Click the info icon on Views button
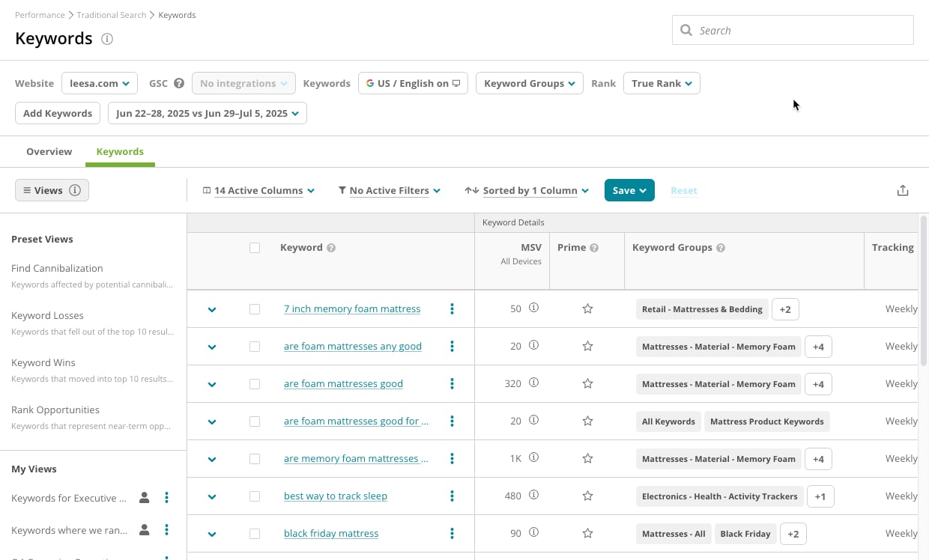The image size is (929, 560). (75, 190)
